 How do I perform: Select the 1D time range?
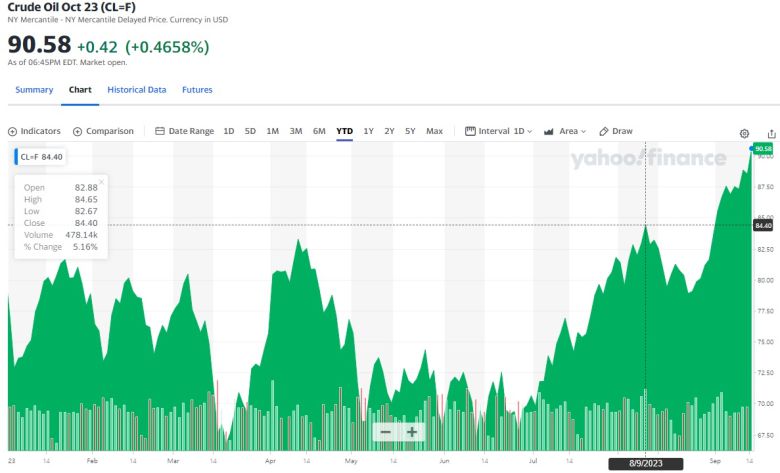click(229, 131)
